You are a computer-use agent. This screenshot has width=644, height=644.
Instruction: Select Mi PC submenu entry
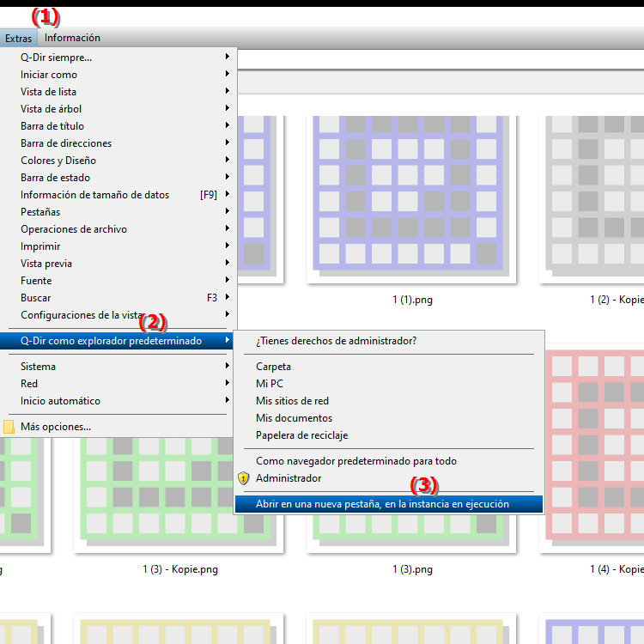pos(270,384)
